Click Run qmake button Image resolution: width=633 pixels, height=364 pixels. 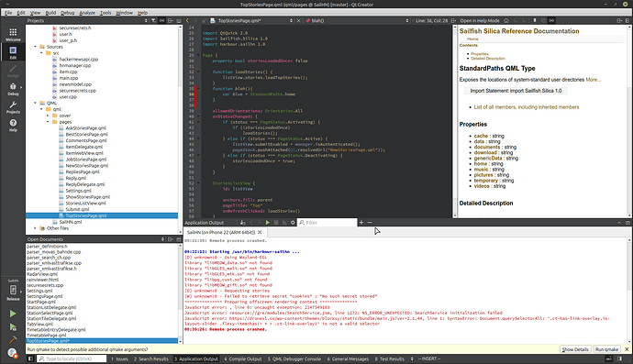(x=606, y=349)
